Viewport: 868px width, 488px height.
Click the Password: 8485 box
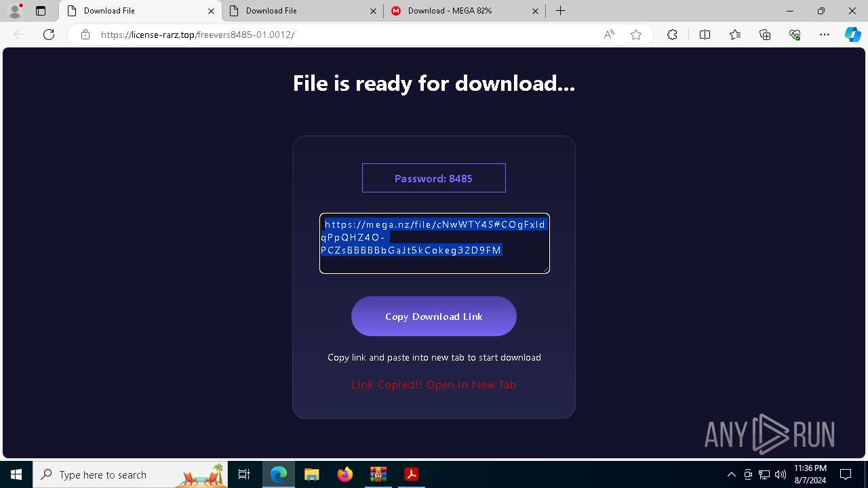434,178
